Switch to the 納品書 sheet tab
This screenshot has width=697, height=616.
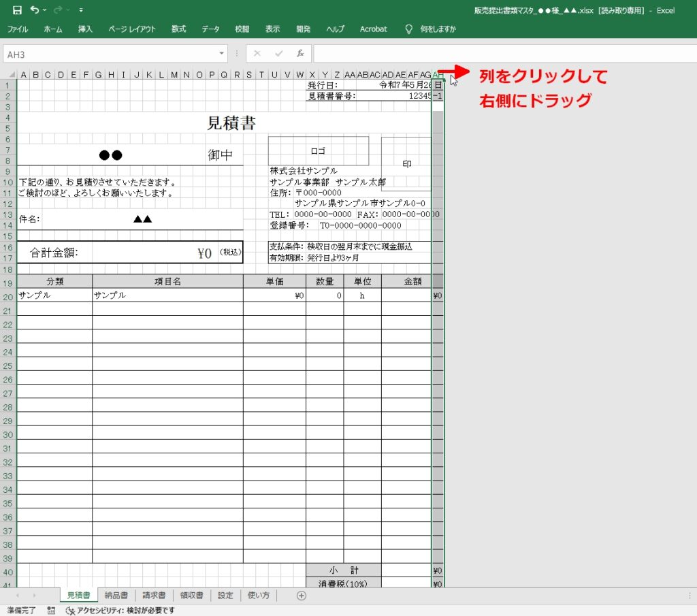tap(116, 595)
